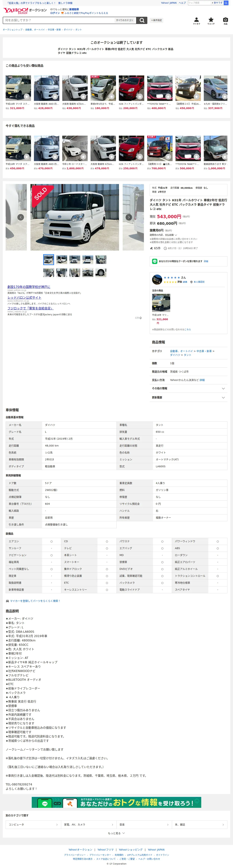Image resolution: width=233 pixels, height=868 pixels.
Task: Watch-star the 700,000円 item
Action: [168, 157]
